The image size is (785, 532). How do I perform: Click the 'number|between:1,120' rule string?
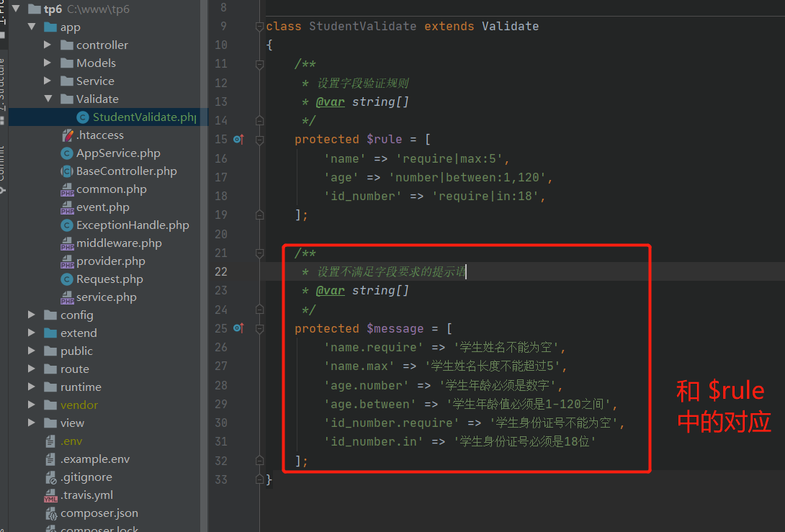(x=467, y=177)
